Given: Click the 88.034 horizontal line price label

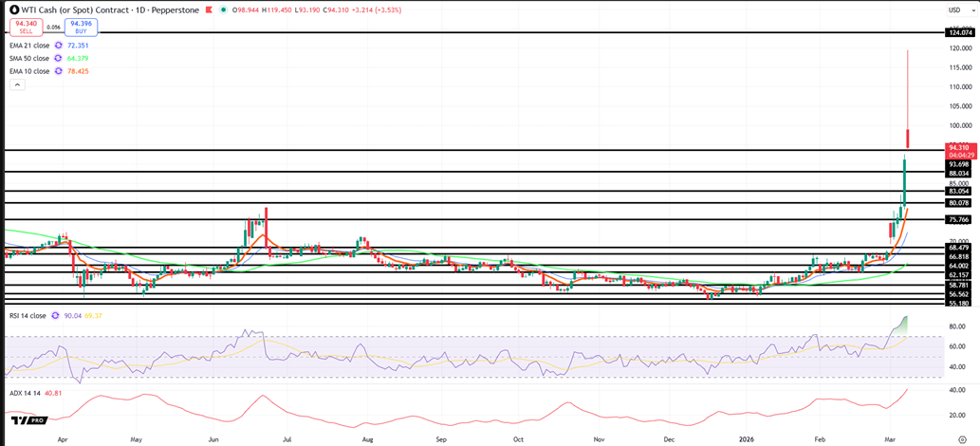Looking at the screenshot, I should tap(958, 174).
